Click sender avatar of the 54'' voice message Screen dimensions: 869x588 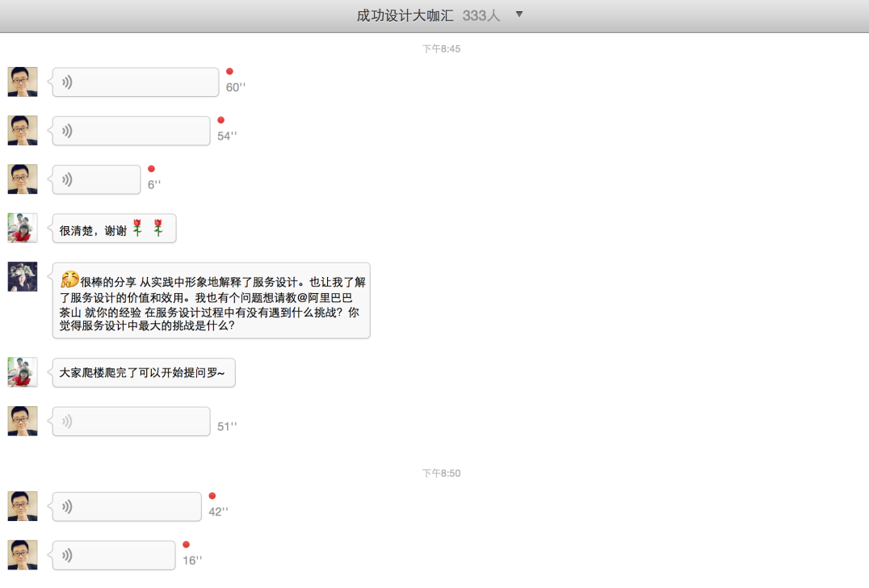click(x=23, y=131)
